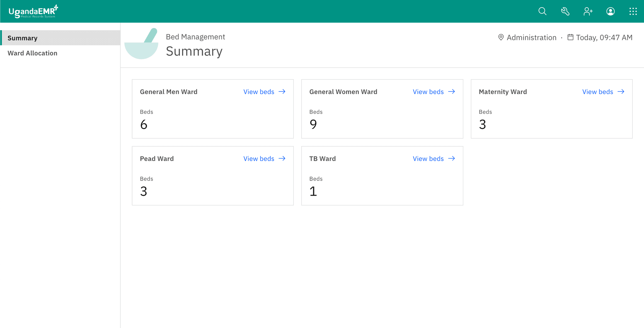
Task: Click the arrow icon in Maternity Ward card
Action: click(x=621, y=92)
